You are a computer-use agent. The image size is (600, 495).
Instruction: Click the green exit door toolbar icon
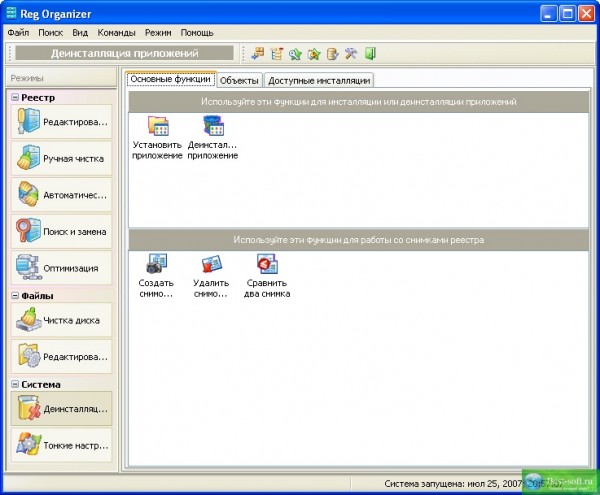click(370, 53)
